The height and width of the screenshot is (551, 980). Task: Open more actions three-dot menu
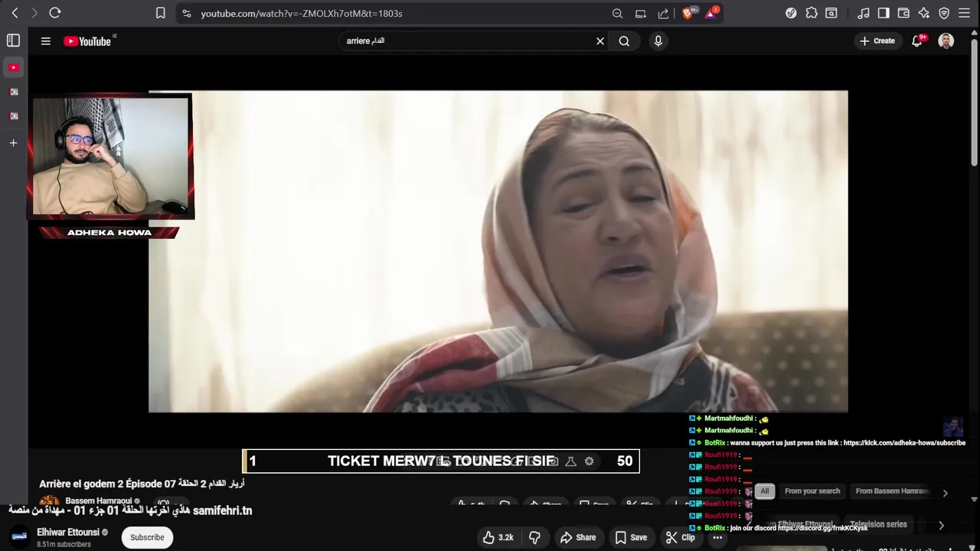717,537
